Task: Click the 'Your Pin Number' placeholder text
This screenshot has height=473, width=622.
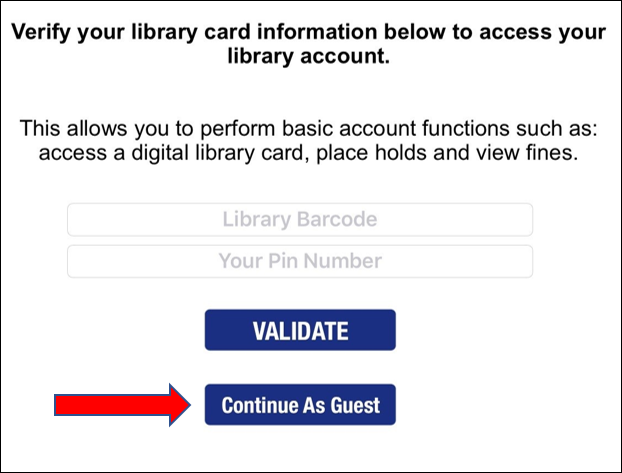Action: point(300,261)
